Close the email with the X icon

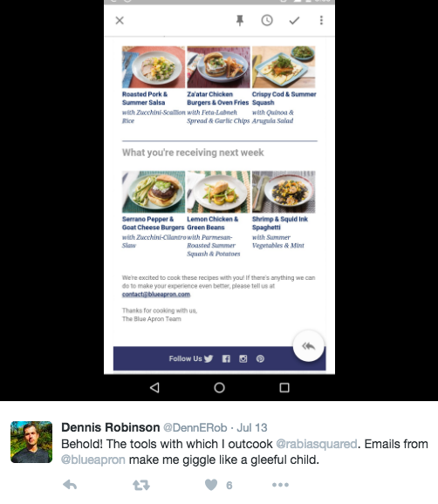point(120,21)
